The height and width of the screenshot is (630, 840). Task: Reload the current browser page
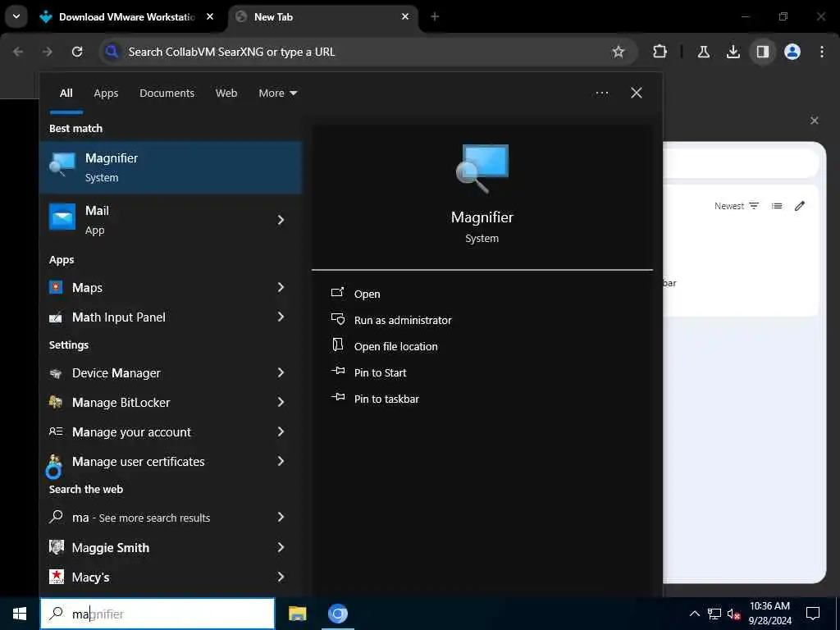click(x=77, y=52)
